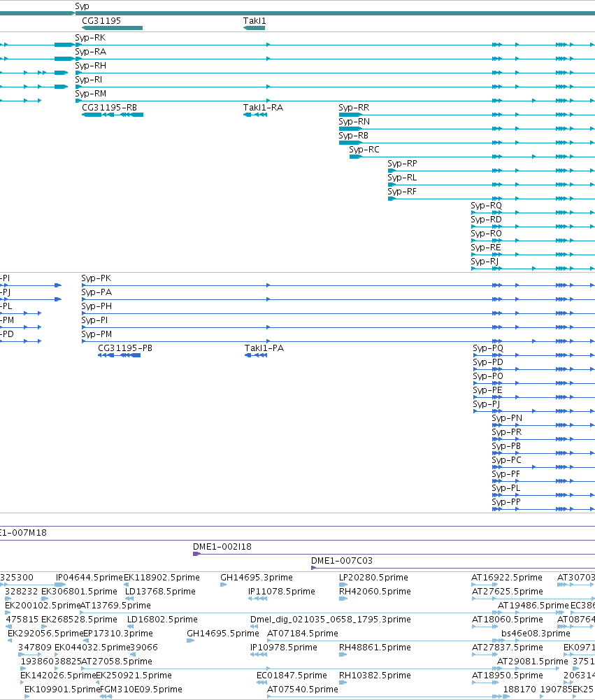Select the EK118902.5prime EST label
Image resolution: width=595 pixels, height=700 pixels.
[162, 578]
